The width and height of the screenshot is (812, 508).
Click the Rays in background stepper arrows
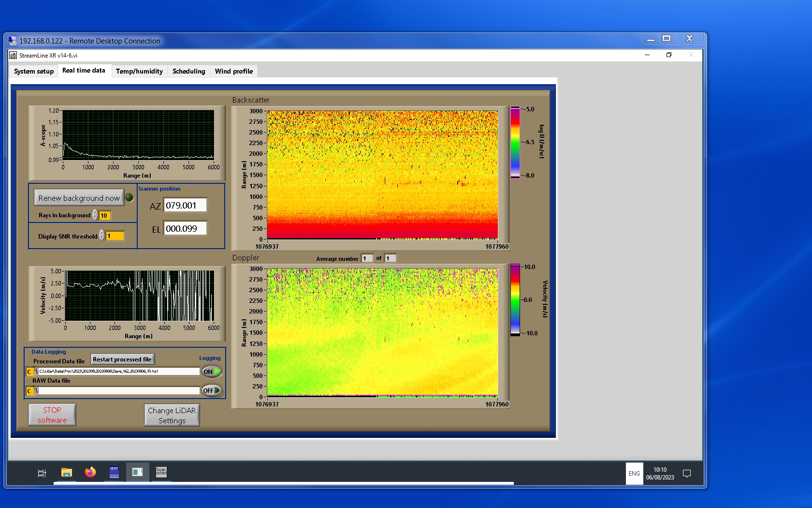point(95,215)
